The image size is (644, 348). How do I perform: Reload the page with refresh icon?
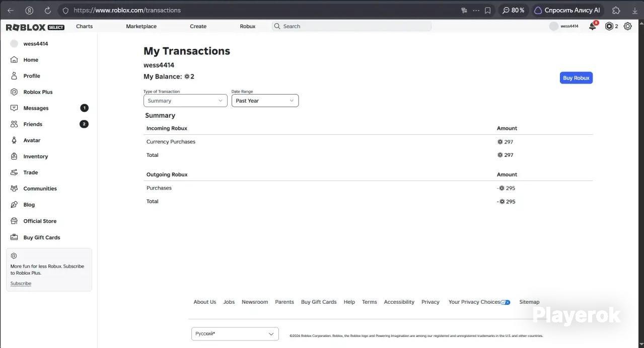point(48,10)
